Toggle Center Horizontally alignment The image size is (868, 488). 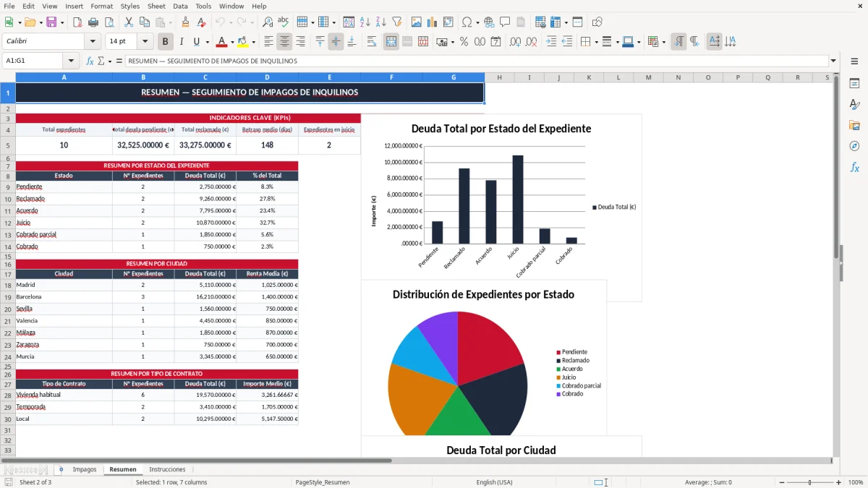pos(284,42)
